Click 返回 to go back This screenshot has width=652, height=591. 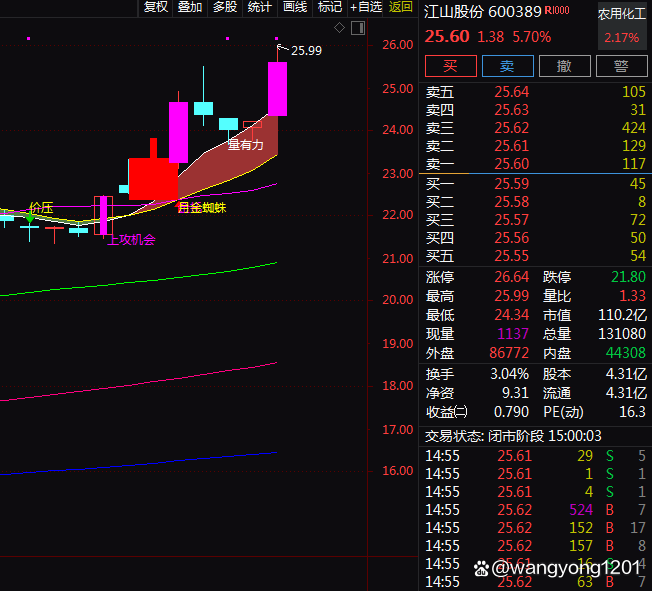coord(400,7)
